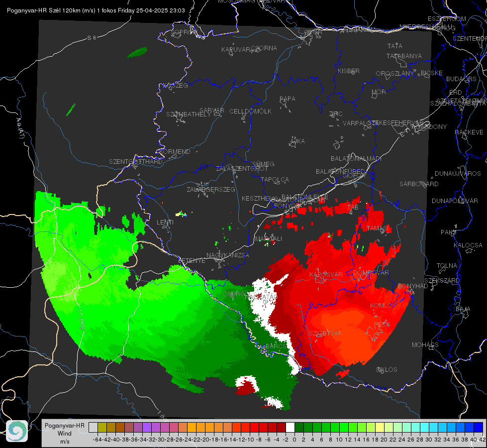The image size is (487, 448).
Task: Select the deep blue swatch between 40 and 42
Action: [479, 427]
